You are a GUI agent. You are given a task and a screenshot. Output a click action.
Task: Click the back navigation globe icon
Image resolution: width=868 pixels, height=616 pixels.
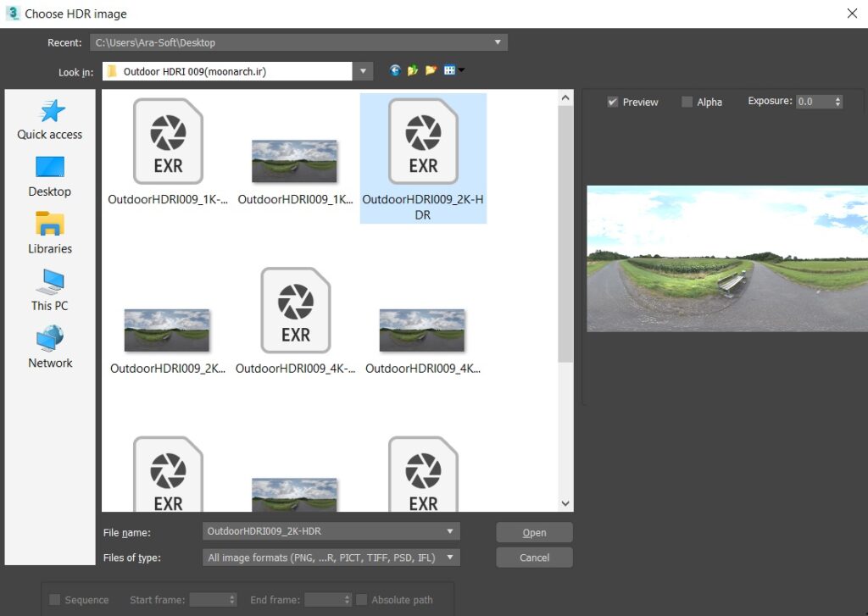395,70
